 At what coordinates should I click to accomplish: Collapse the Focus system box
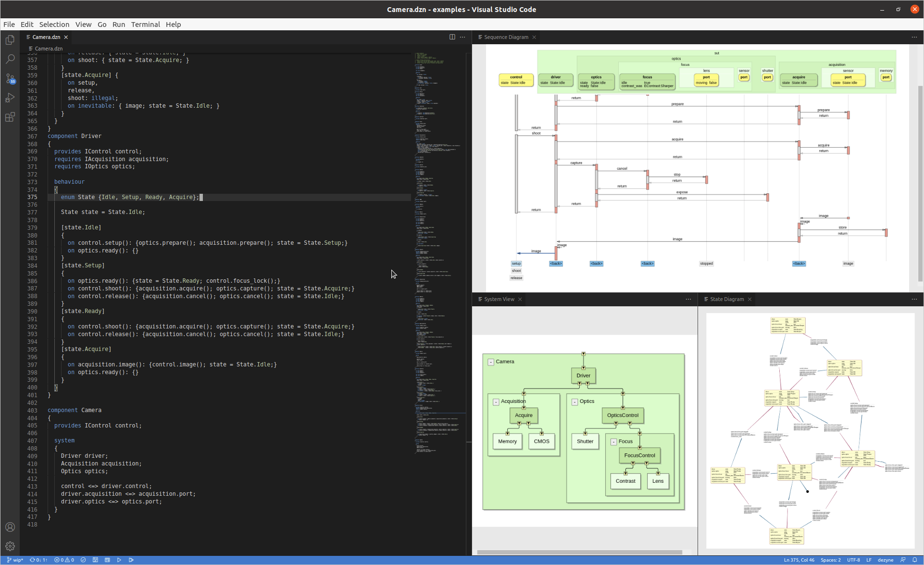(613, 442)
